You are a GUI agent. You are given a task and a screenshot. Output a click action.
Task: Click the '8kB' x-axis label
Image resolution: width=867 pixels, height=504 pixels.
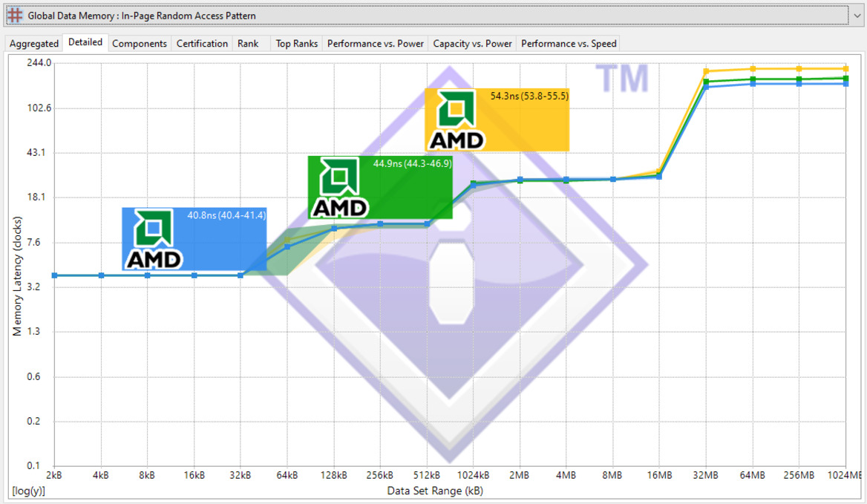tap(147, 475)
